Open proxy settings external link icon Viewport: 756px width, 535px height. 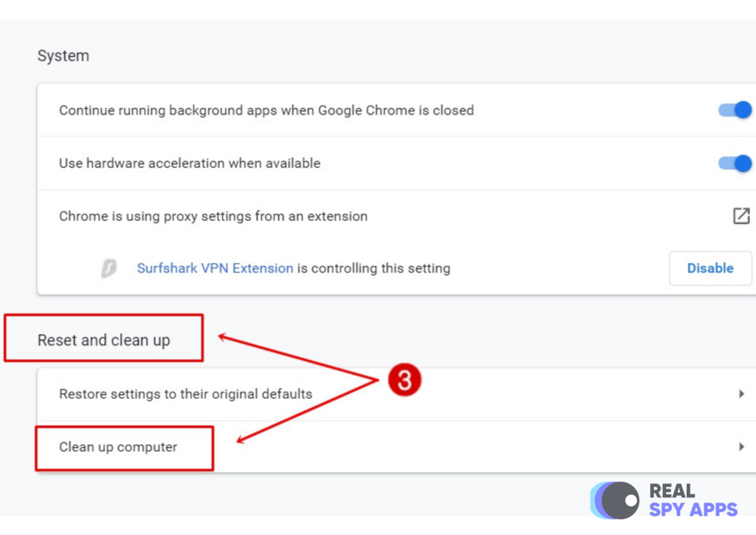point(741,216)
